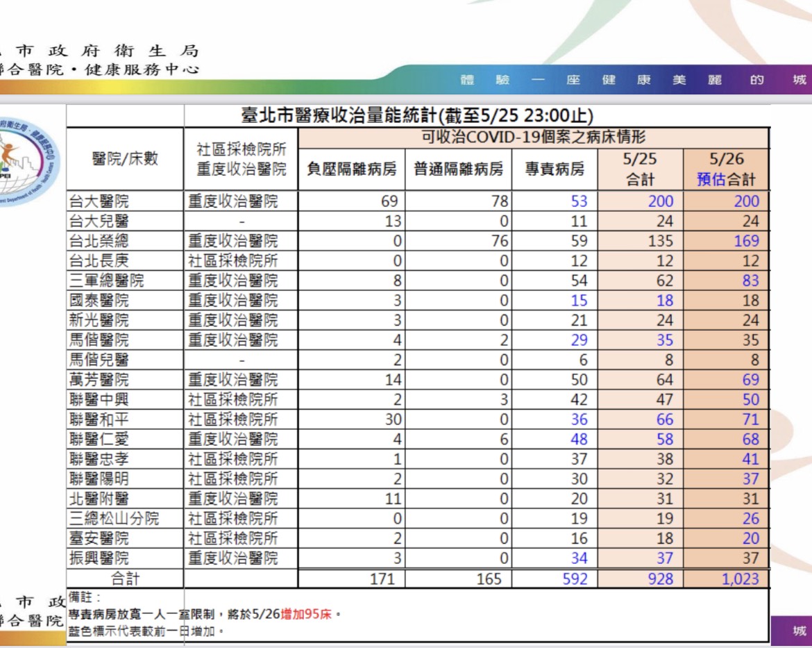Click 台北榮總 5/25 total 135
Viewport: 812px width, 648px height.
[x=661, y=241]
